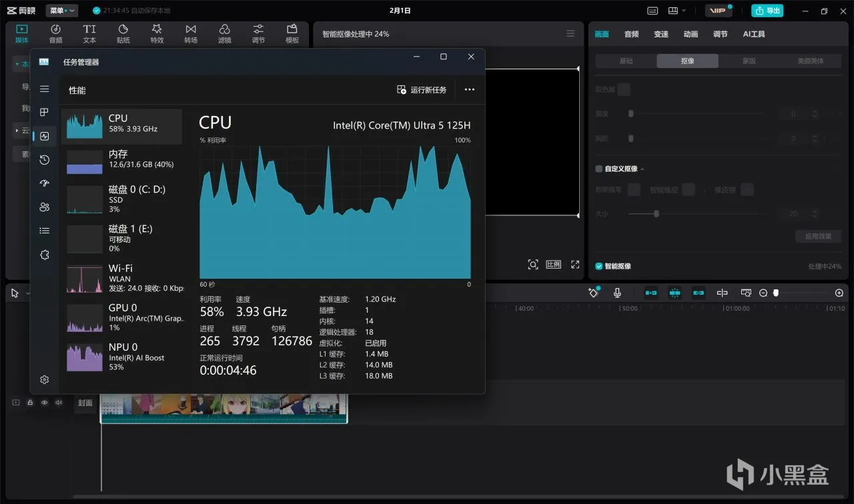
Task: Toggle track lock icon on video track
Action: point(30,403)
